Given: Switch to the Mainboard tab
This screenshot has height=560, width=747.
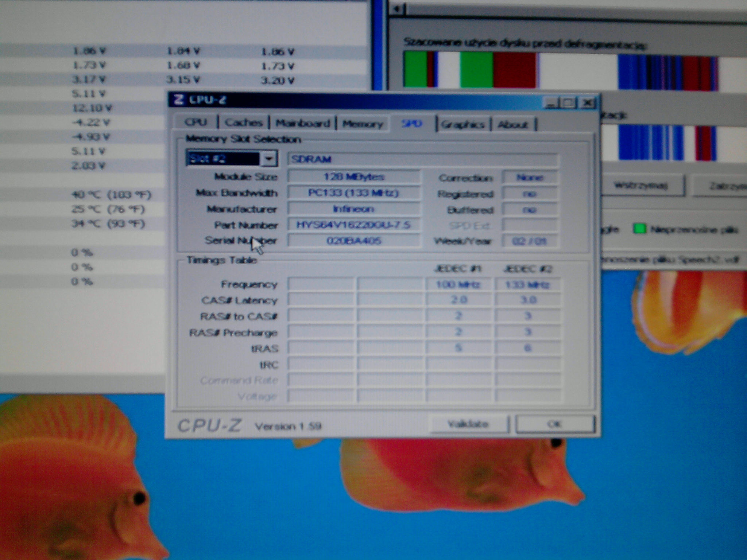Looking at the screenshot, I should [303, 123].
